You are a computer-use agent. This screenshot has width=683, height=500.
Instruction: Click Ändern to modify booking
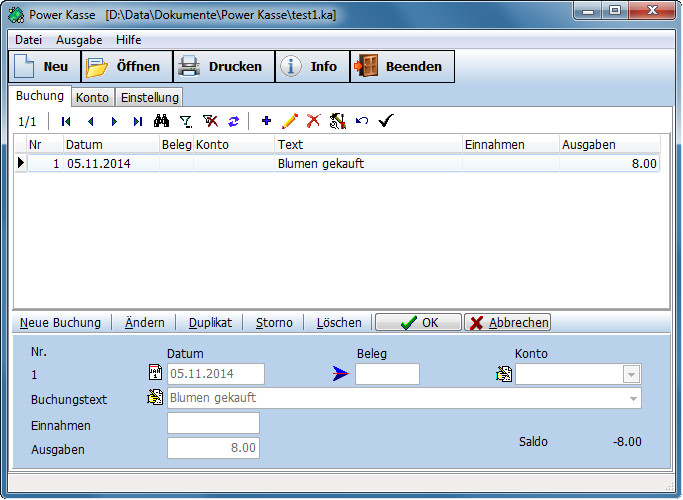pyautogui.click(x=145, y=323)
